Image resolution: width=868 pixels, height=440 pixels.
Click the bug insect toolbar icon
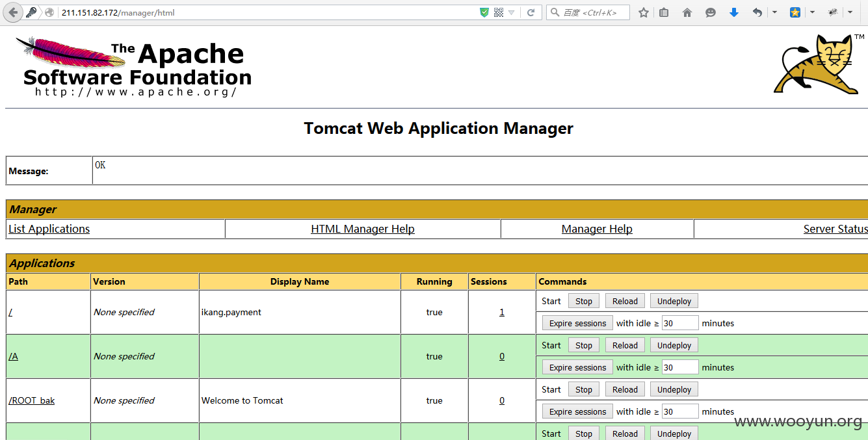(833, 12)
